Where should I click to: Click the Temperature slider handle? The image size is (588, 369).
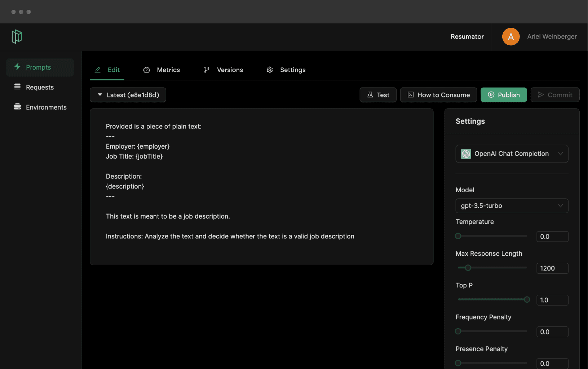458,236
